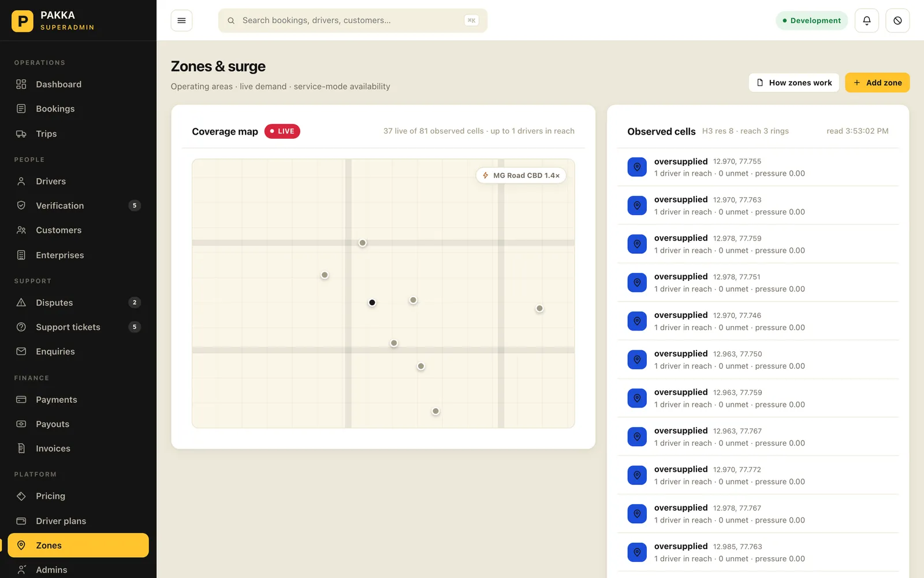
Task: Select the oversupplied 12.978, 77.759 cell row
Action: point(758,244)
